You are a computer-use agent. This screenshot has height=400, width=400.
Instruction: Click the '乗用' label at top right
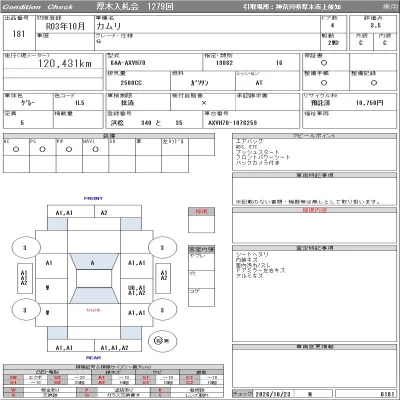(x=389, y=7)
